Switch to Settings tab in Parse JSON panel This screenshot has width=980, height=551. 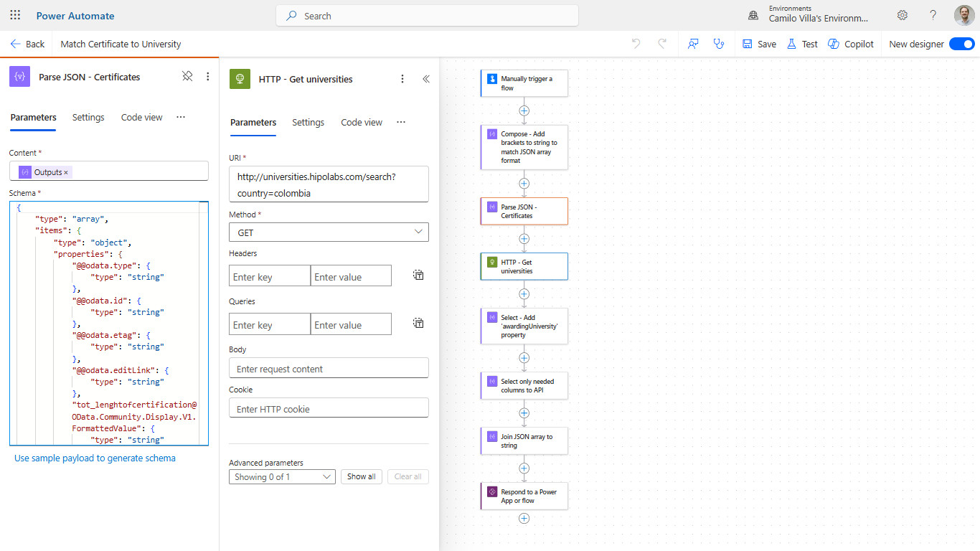tap(88, 117)
